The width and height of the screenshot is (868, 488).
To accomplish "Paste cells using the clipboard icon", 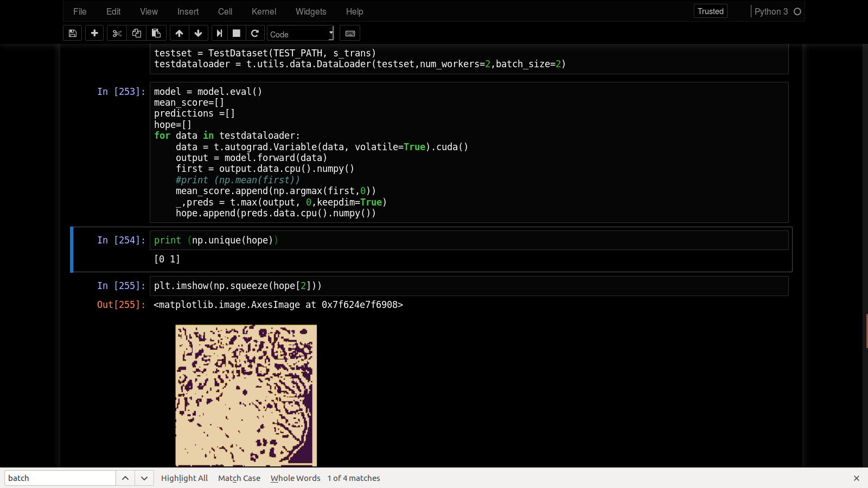I will pyautogui.click(x=156, y=34).
